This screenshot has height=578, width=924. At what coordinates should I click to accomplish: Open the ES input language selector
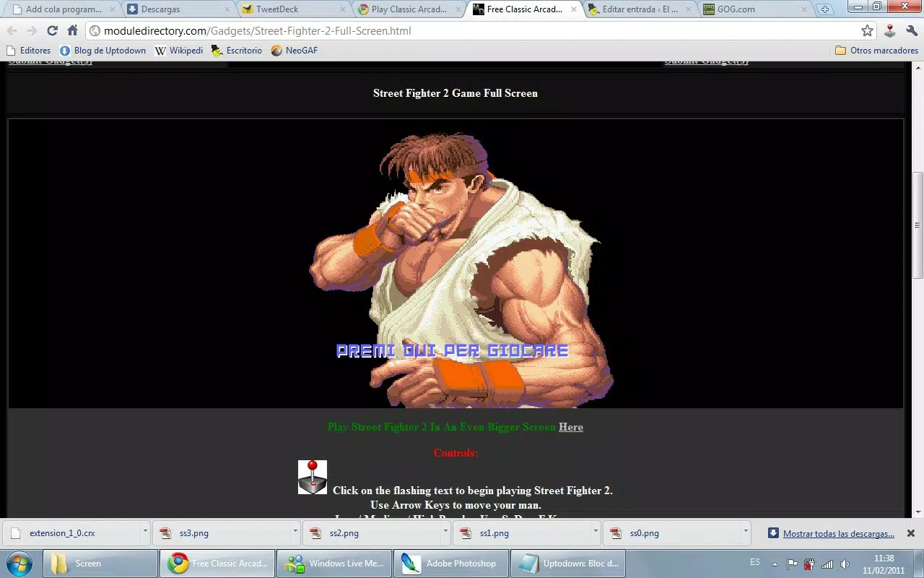755,562
